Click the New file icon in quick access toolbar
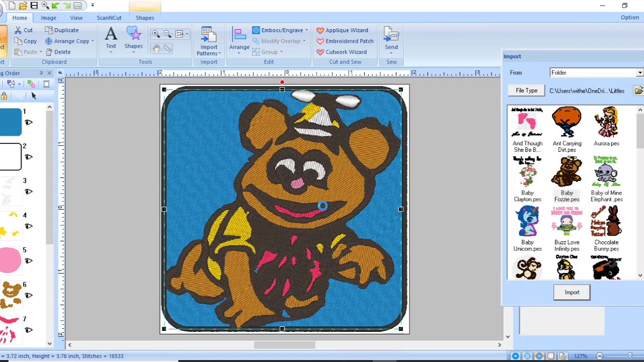The height and width of the screenshot is (362, 644). coord(12,6)
